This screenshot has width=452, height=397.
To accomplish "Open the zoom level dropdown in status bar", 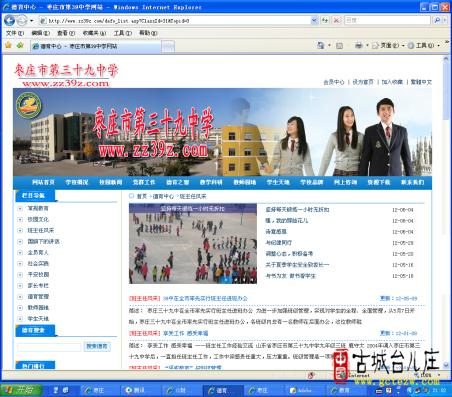I will pos(438,375).
